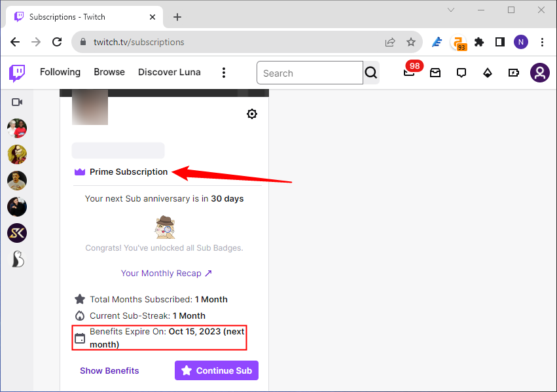Open subscription settings gear icon

(252, 114)
